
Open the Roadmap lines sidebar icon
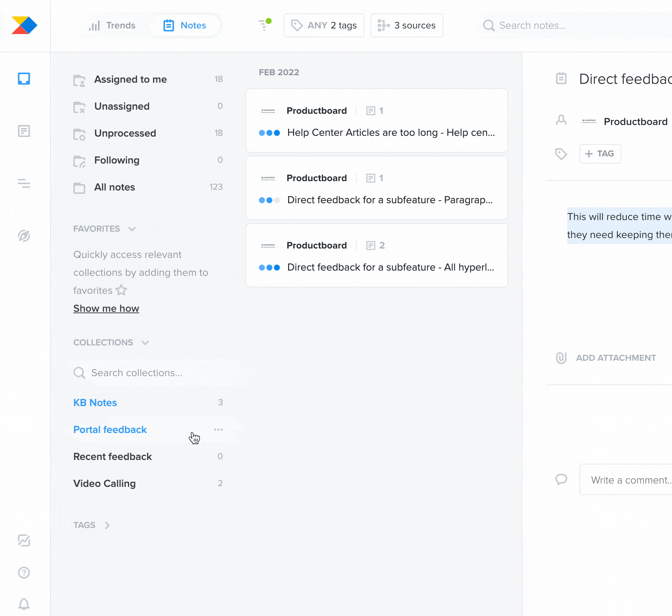(24, 183)
